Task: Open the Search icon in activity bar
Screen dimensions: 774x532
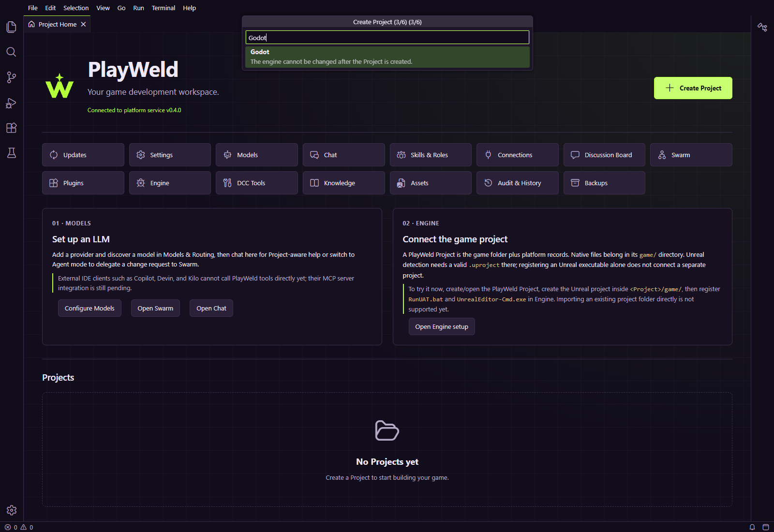Action: tap(12, 52)
